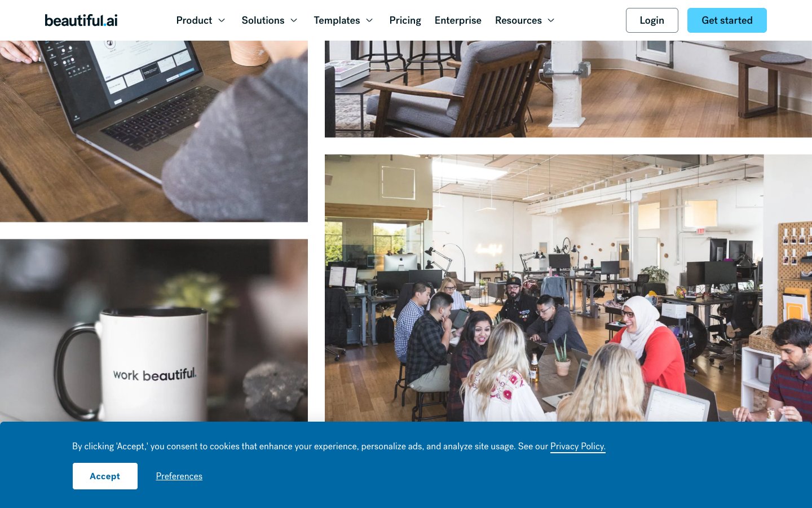Select the Product menu label
Image resolution: width=812 pixels, height=508 pixels.
pyautogui.click(x=194, y=20)
